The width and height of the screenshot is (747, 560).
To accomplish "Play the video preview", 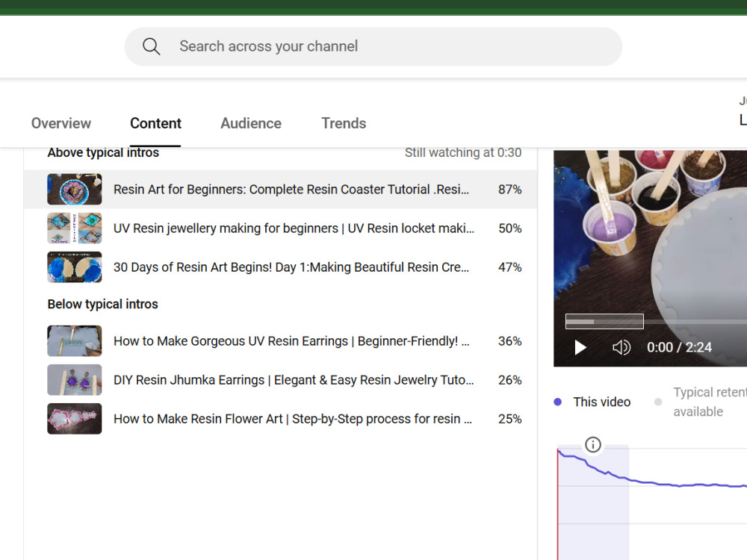I will pyautogui.click(x=580, y=348).
